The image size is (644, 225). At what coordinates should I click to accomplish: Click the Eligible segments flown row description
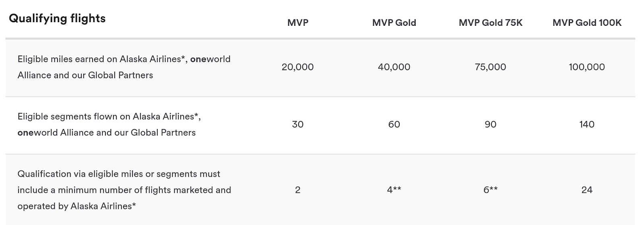click(x=109, y=124)
